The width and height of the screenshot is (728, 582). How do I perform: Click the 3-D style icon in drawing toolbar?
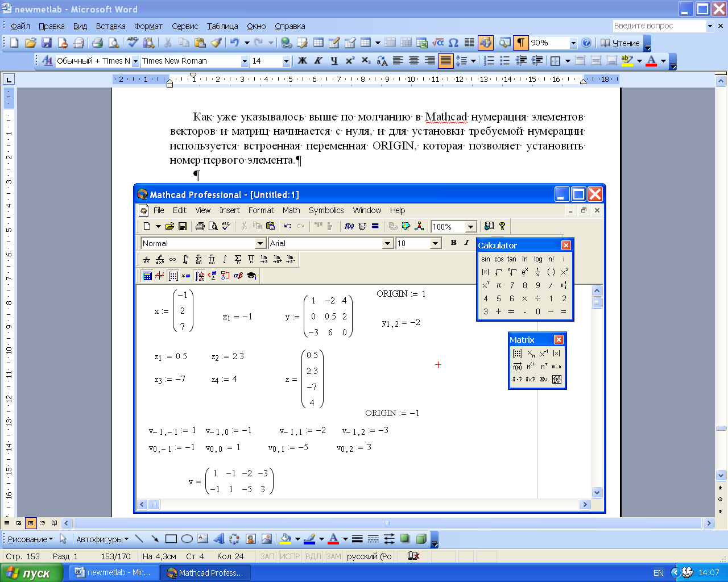(x=421, y=539)
